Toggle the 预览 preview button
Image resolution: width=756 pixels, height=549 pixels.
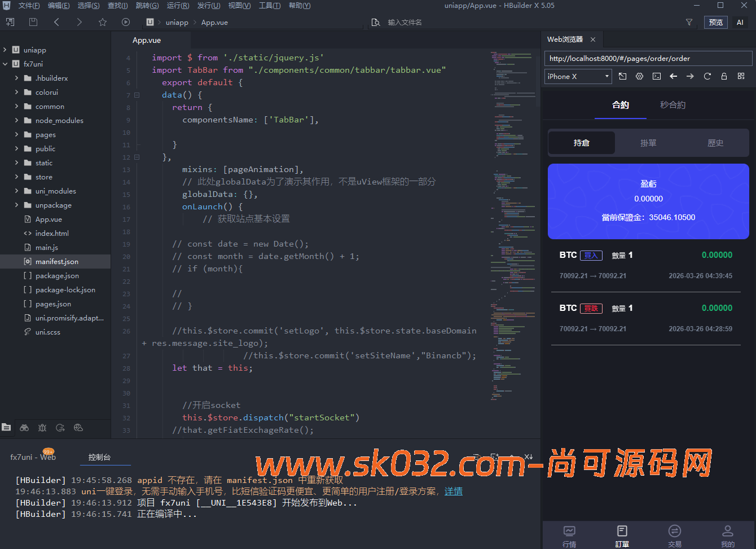(715, 22)
